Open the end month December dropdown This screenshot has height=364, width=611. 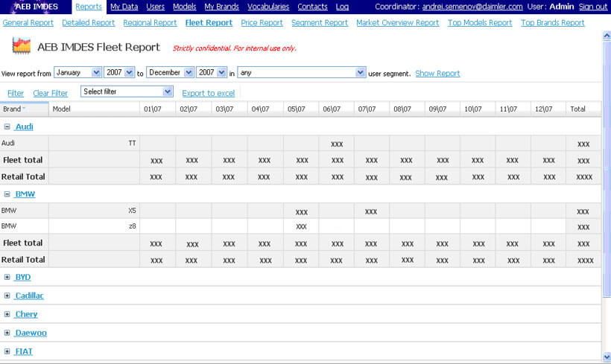(x=189, y=73)
